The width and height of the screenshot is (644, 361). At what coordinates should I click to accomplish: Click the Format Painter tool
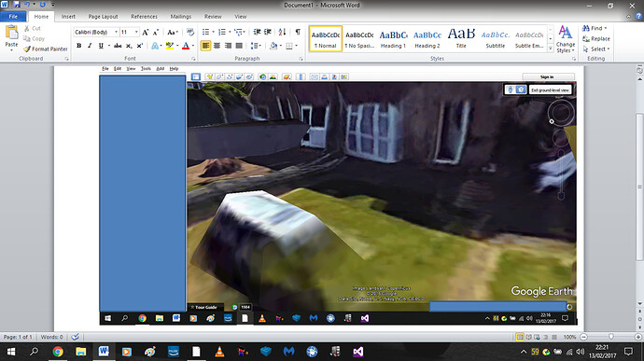click(46, 49)
